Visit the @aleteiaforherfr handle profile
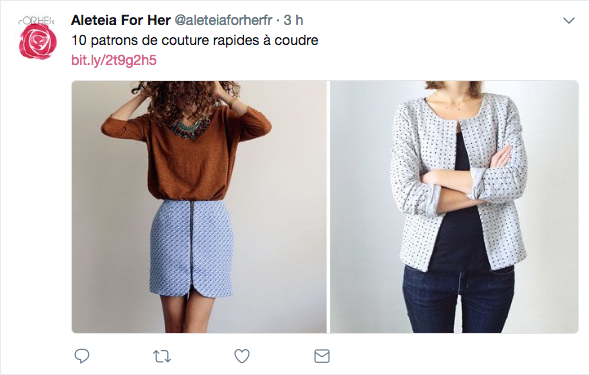The image size is (589, 375). (224, 20)
